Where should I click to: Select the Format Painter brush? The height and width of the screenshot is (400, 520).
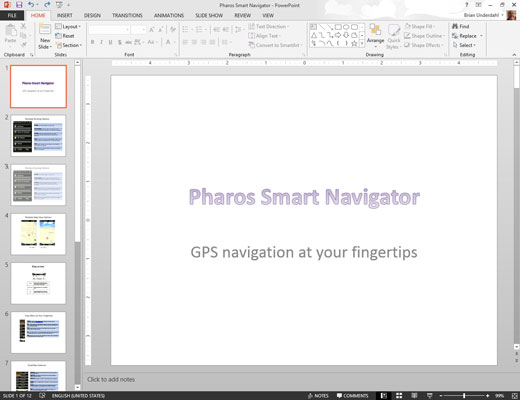(x=23, y=44)
